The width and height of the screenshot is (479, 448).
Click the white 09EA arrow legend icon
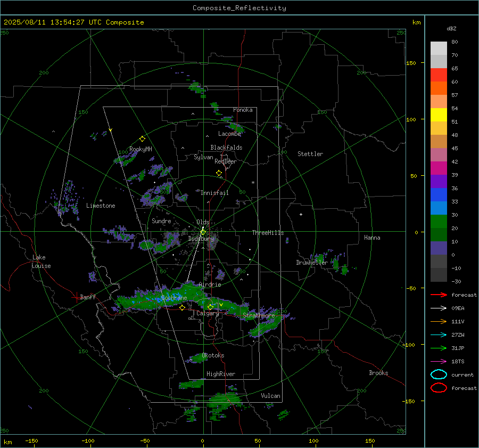coord(439,308)
